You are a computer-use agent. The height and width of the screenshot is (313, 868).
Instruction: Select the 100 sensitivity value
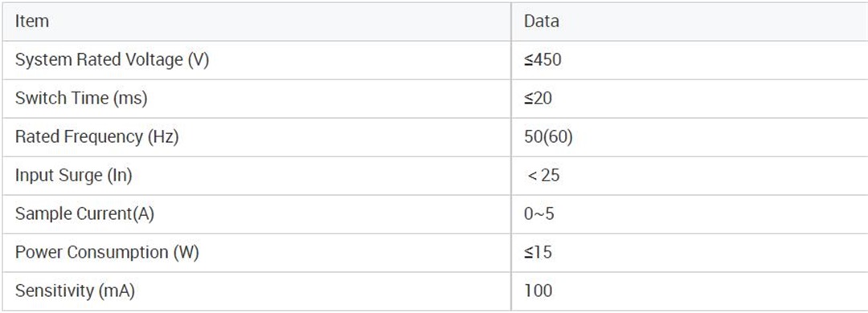(x=538, y=291)
